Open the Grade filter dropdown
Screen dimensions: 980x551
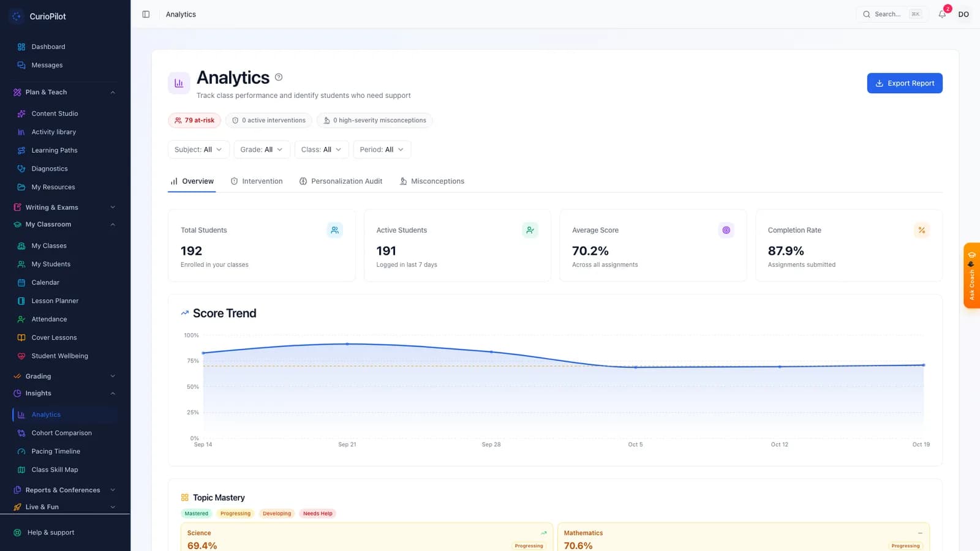point(262,149)
